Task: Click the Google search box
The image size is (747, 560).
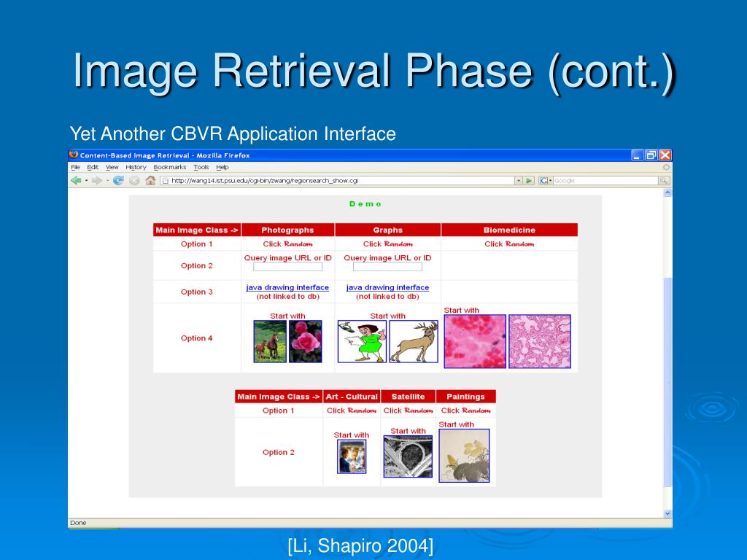Action: click(605, 181)
